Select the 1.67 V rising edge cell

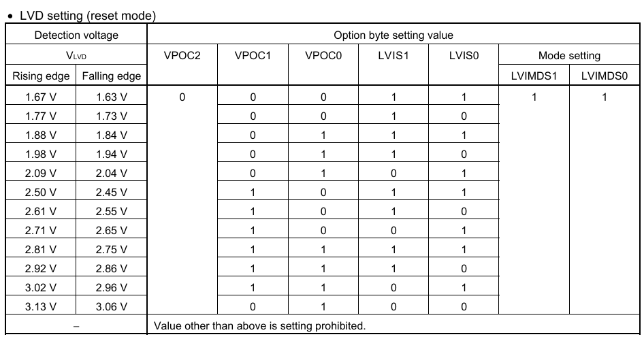41,97
